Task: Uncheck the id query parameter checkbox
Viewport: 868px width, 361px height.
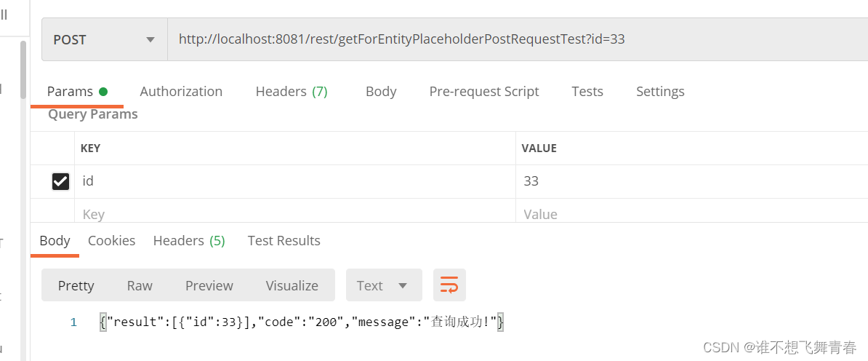Action: (60, 181)
